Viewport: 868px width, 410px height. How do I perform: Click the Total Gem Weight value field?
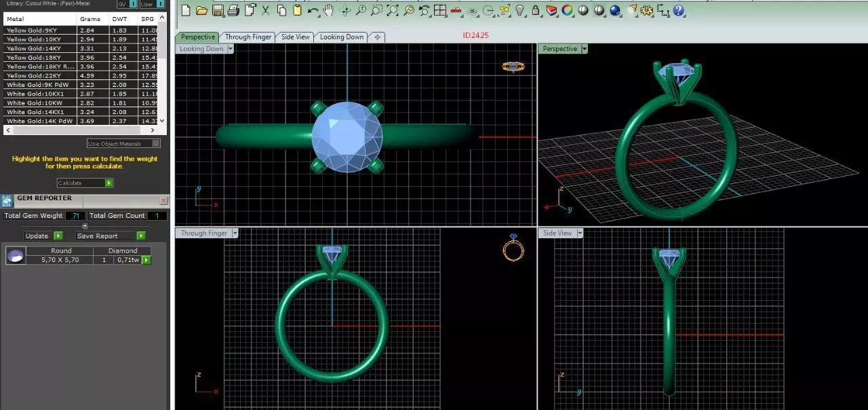(75, 216)
